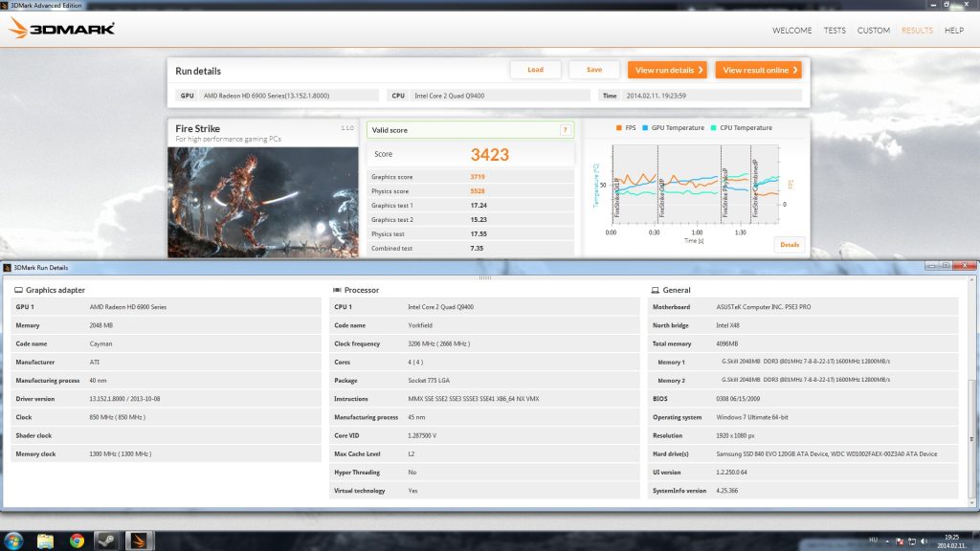Open the WELCOME tab
Viewport: 980px width, 551px height.
pyautogui.click(x=791, y=30)
